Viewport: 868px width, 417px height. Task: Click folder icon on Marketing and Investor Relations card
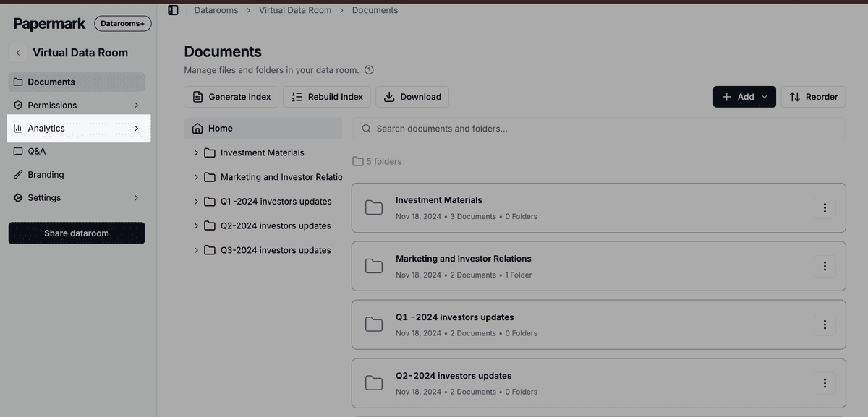coord(374,267)
